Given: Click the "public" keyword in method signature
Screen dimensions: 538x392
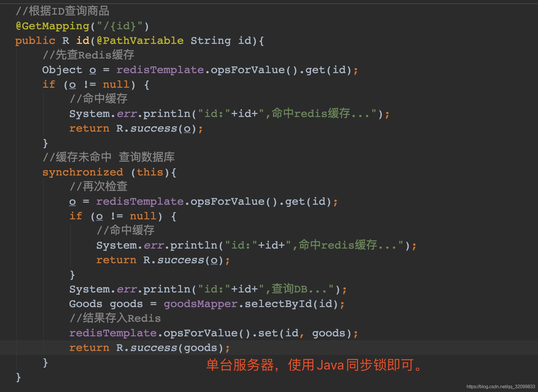Looking at the screenshot, I should pyautogui.click(x=35, y=41).
